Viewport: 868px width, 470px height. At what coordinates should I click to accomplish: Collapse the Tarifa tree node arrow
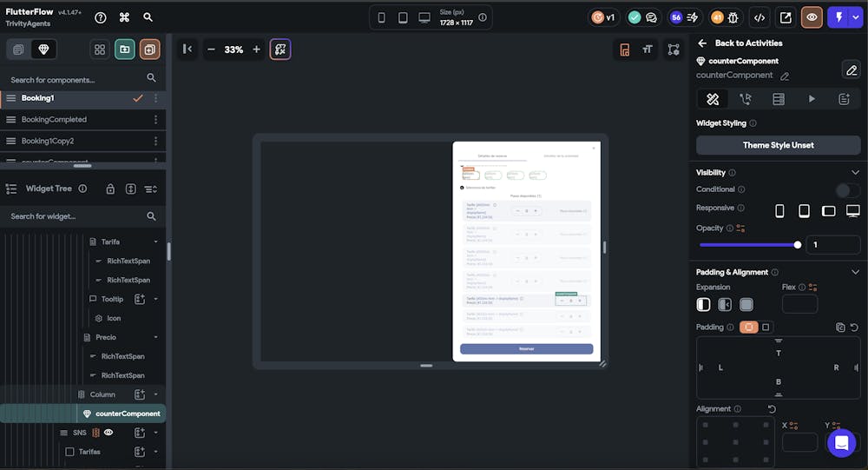click(x=155, y=242)
